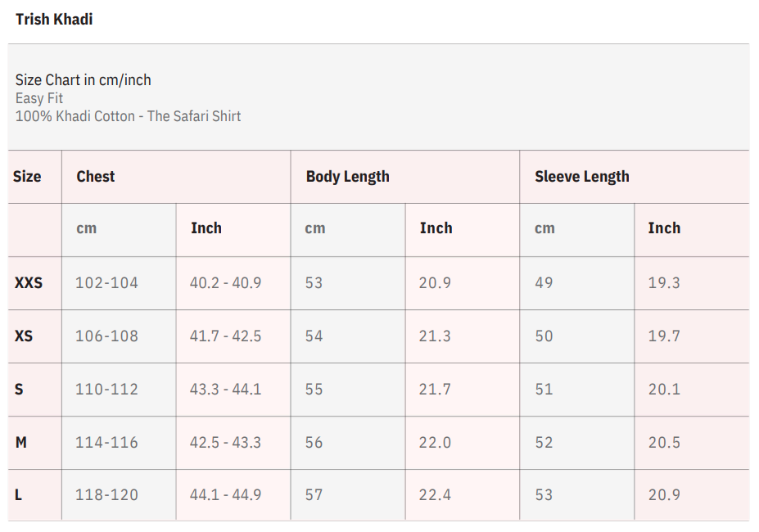Screen dimensions: 759x532
Task: Select the cm subheader under Body Length
Action: coord(315,228)
